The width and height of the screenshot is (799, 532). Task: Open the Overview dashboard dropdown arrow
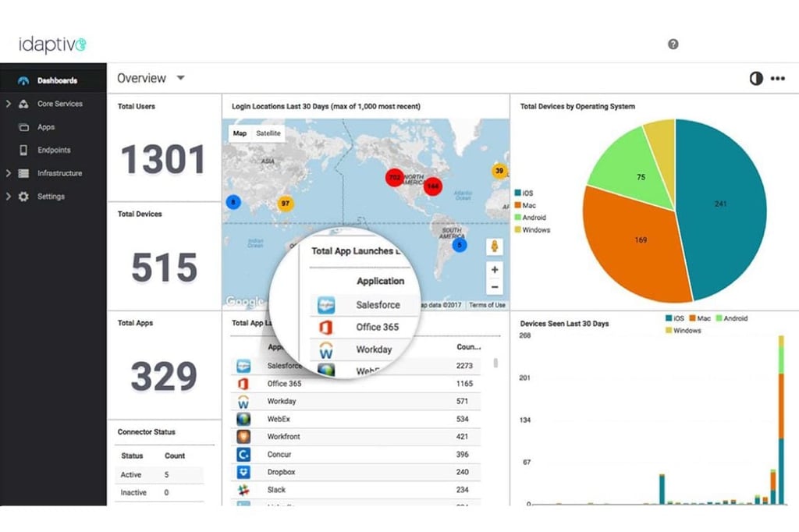pos(180,78)
